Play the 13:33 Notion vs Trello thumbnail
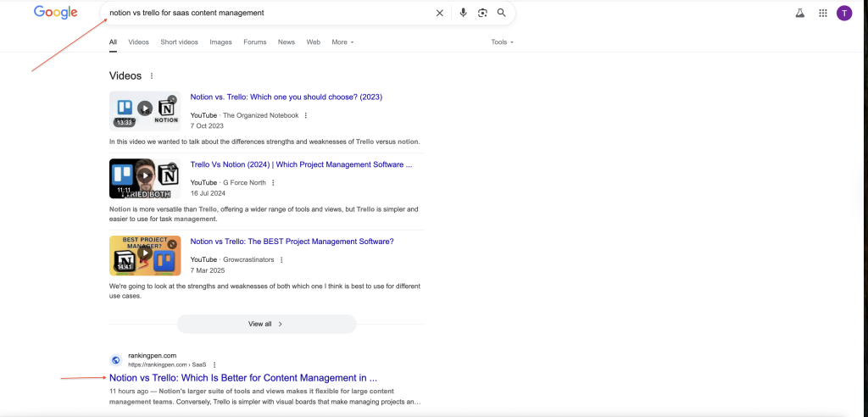 pos(145,111)
